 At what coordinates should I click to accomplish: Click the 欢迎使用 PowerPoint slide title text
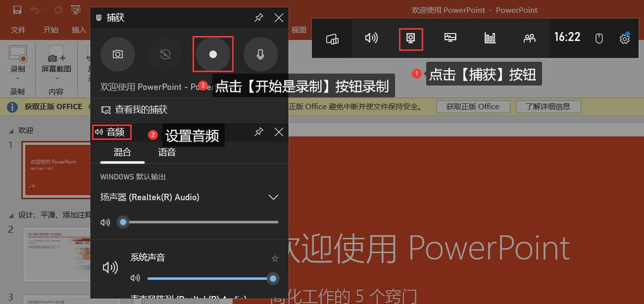[x=427, y=248]
